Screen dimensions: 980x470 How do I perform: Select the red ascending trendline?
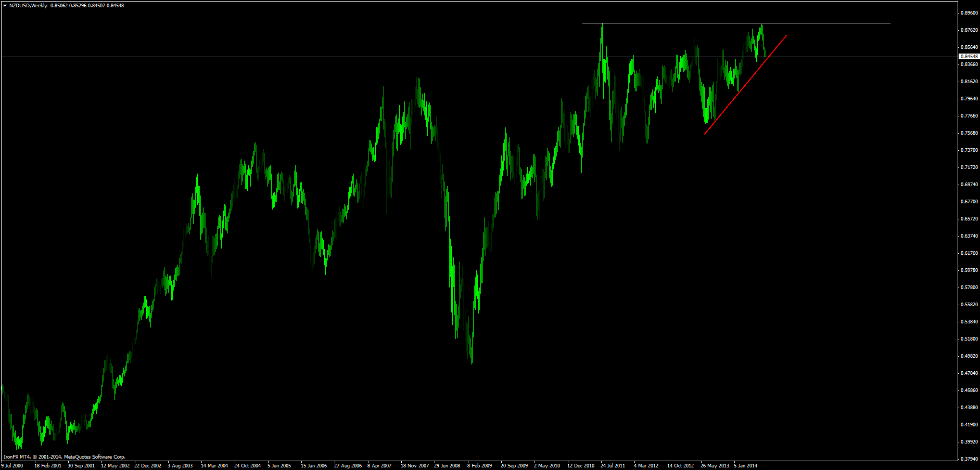[745, 85]
